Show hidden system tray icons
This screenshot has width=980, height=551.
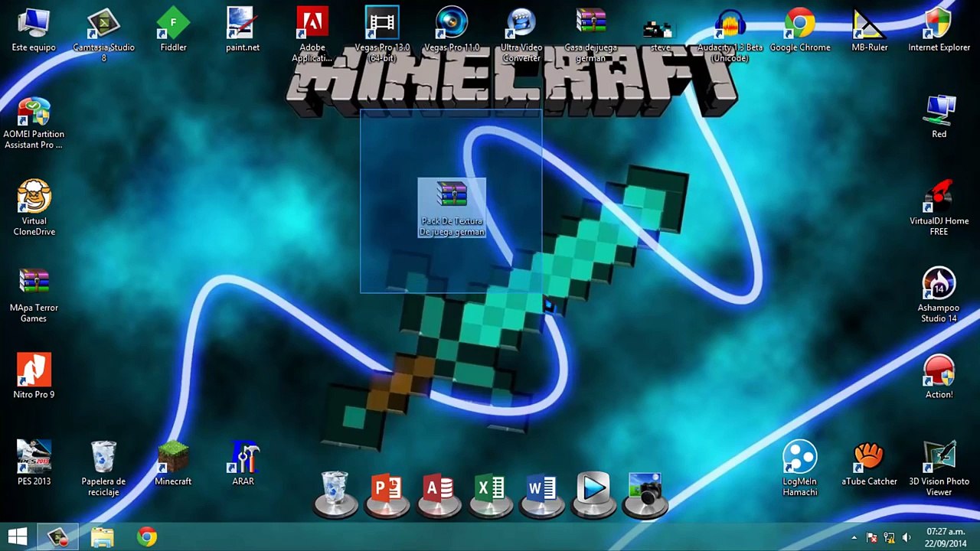click(x=854, y=537)
